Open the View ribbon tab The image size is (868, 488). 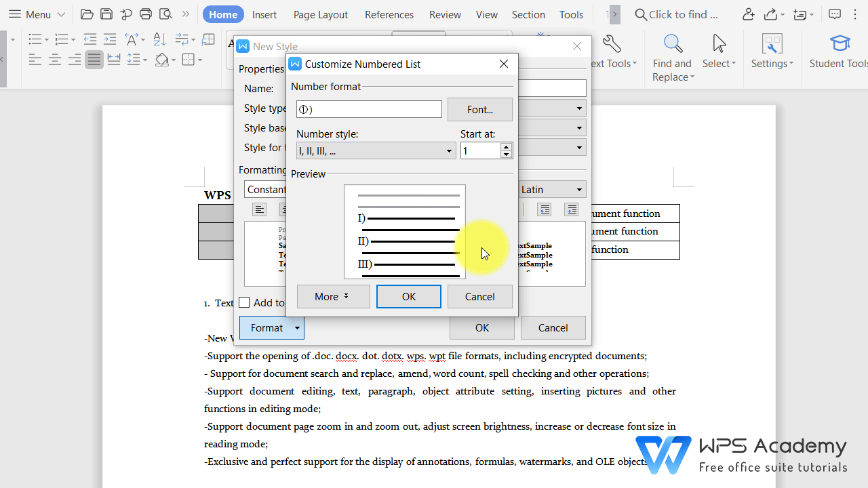point(486,14)
